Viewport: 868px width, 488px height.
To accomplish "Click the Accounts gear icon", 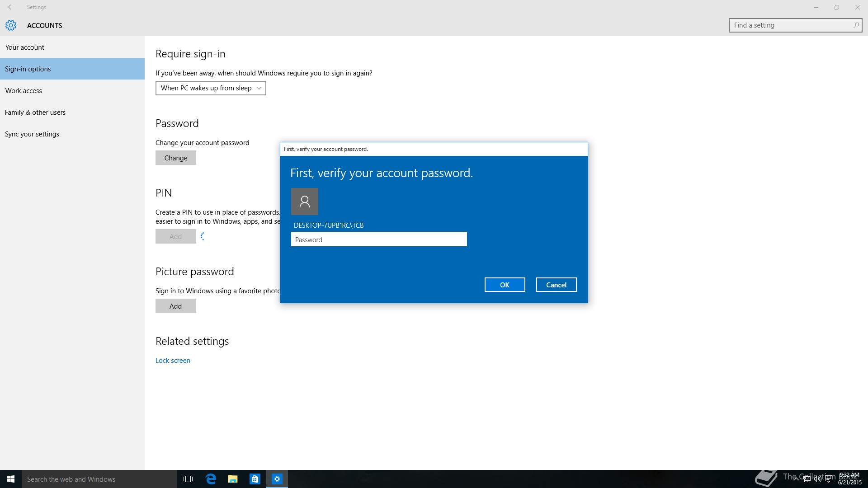I will click(11, 25).
